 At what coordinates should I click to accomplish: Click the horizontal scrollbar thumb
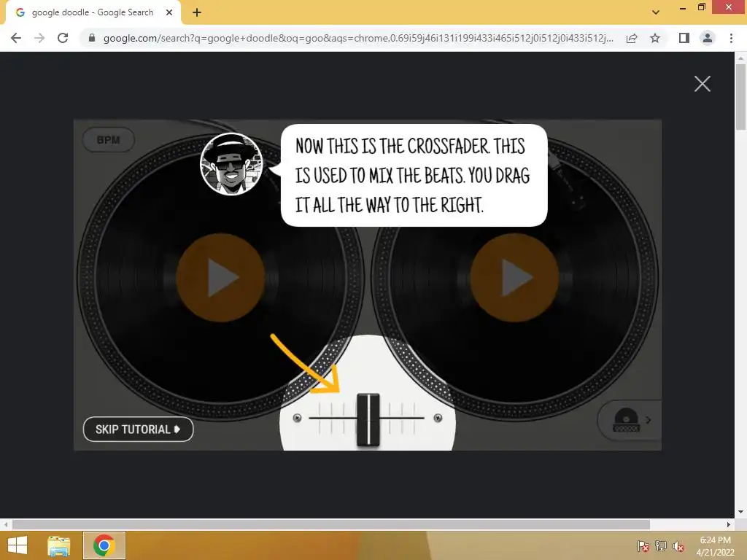331,524
